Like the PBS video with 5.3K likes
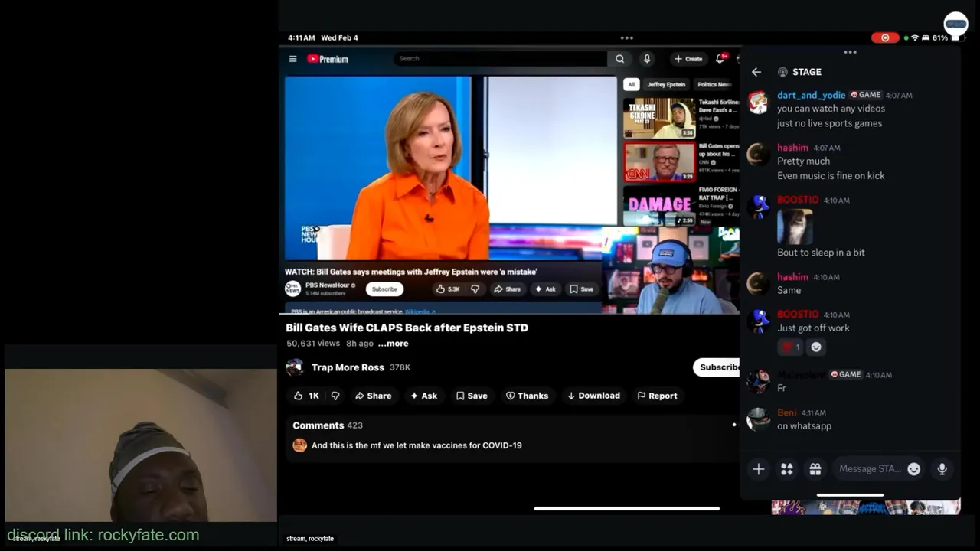Screen dimensions: 980x551 pyautogui.click(x=448, y=289)
